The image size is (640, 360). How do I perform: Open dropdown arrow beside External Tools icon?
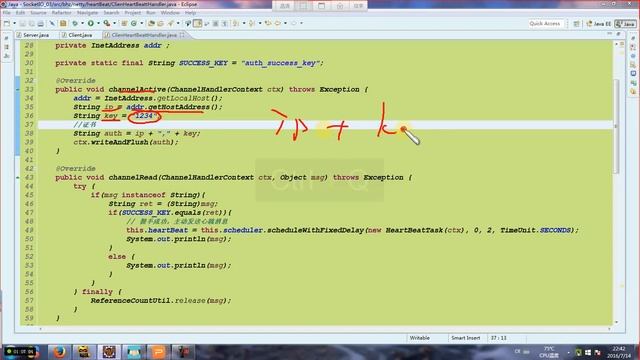coord(114,23)
